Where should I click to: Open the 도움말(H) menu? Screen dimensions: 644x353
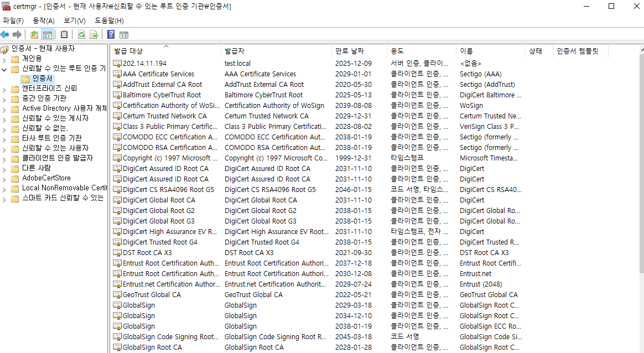point(109,20)
